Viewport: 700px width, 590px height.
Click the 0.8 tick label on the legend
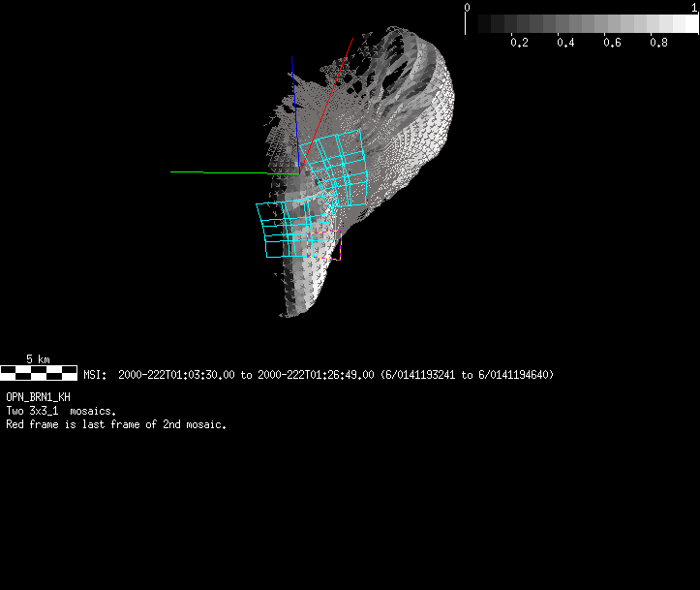click(658, 44)
